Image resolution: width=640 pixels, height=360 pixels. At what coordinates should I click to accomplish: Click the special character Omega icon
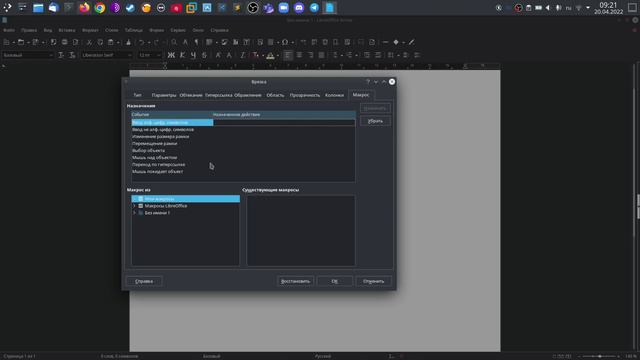coord(285,42)
